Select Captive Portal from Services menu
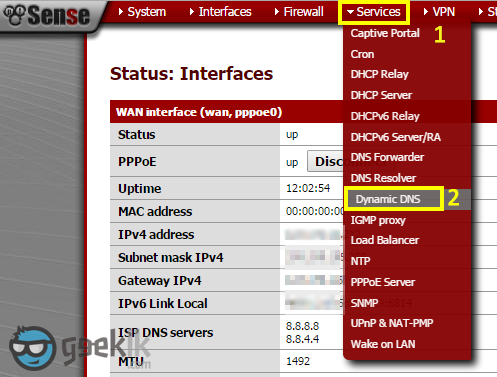The height and width of the screenshot is (377, 497). click(385, 33)
